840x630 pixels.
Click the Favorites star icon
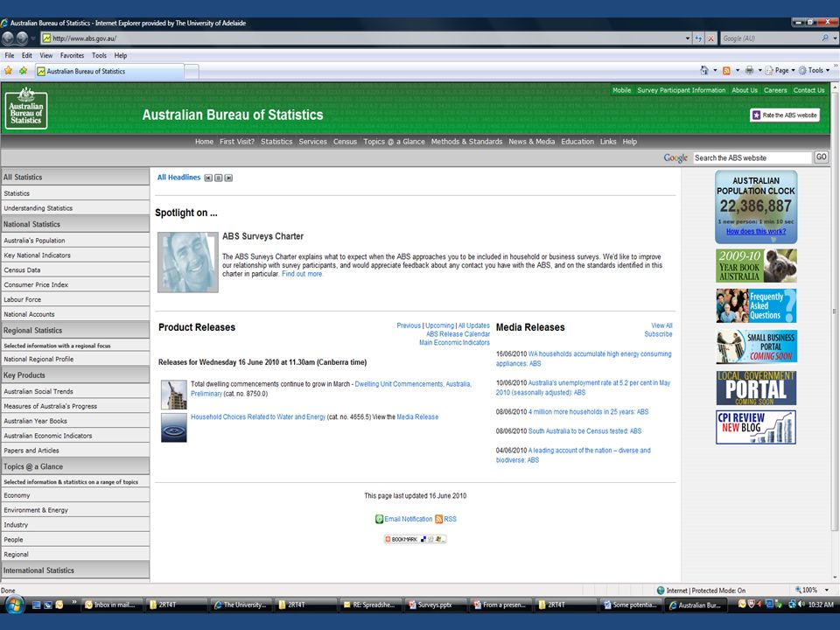point(8,71)
